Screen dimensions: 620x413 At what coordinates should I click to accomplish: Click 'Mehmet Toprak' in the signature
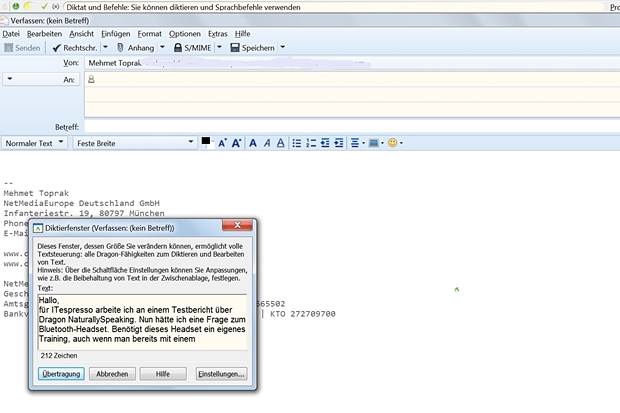(36, 193)
